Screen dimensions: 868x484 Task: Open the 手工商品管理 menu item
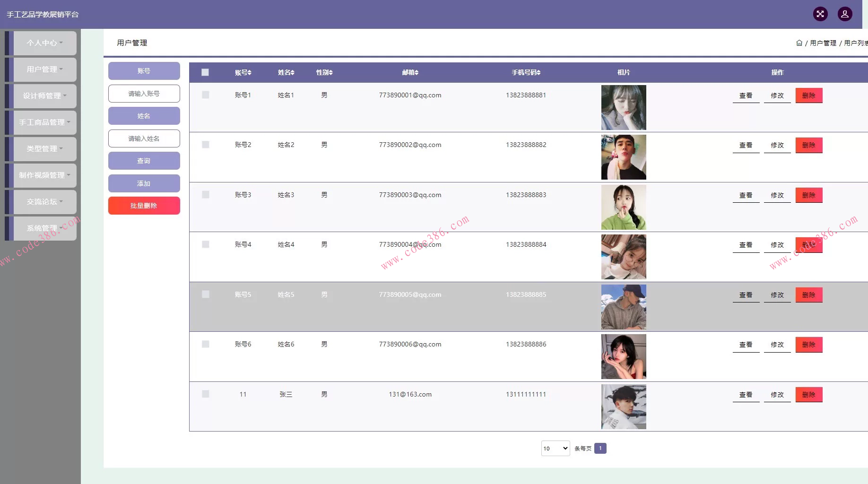(x=45, y=122)
